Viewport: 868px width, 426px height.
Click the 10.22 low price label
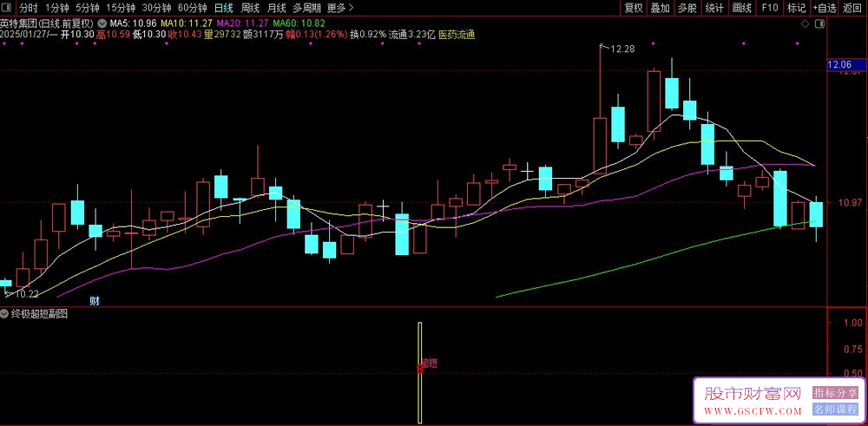pos(26,294)
